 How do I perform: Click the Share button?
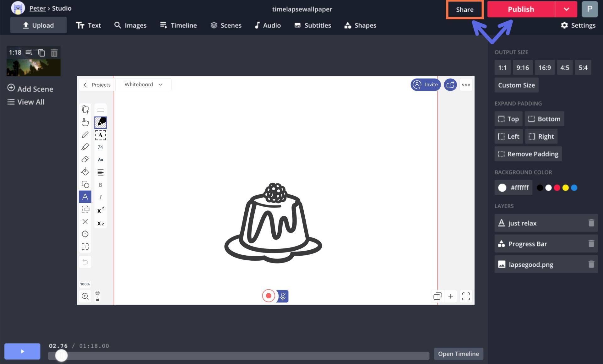click(x=464, y=9)
